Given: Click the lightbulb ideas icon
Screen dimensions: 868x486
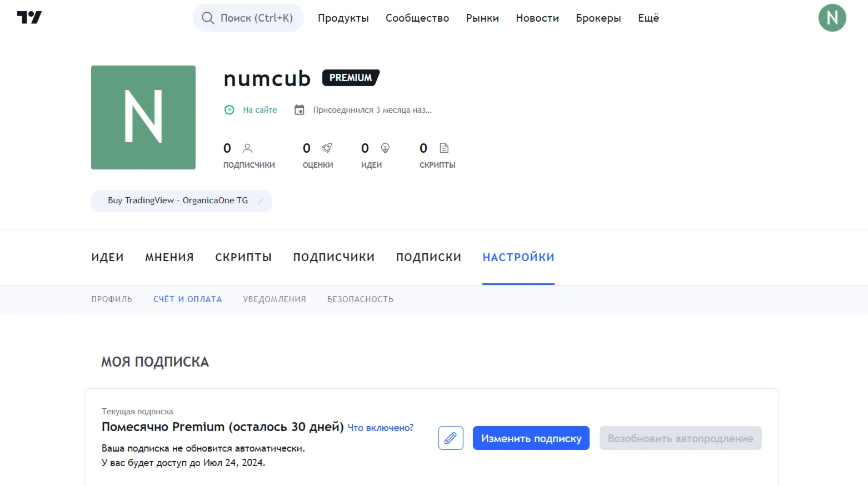Looking at the screenshot, I should point(385,148).
